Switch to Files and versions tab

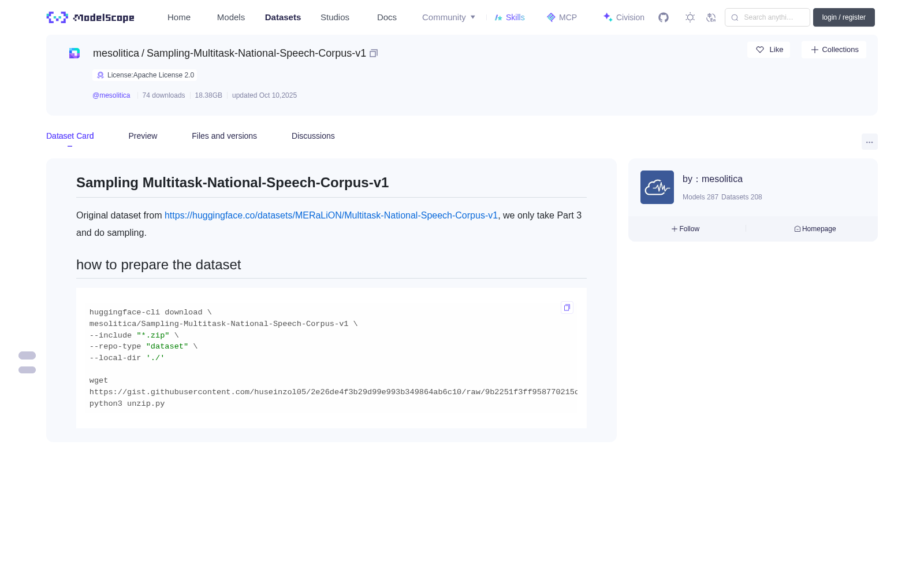224,136
